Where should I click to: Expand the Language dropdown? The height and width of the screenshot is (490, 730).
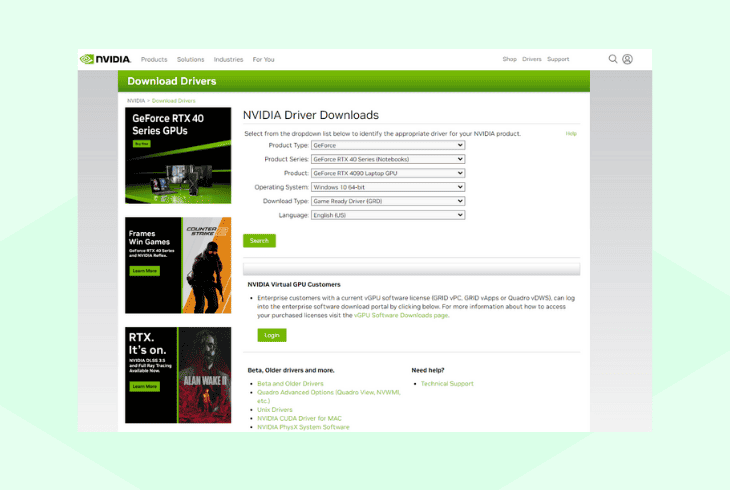388,215
